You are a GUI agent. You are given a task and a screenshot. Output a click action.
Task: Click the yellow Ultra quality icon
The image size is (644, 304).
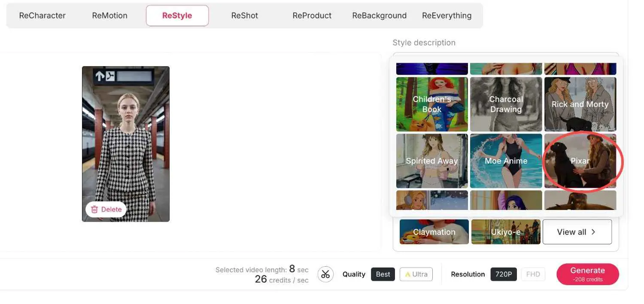click(407, 274)
